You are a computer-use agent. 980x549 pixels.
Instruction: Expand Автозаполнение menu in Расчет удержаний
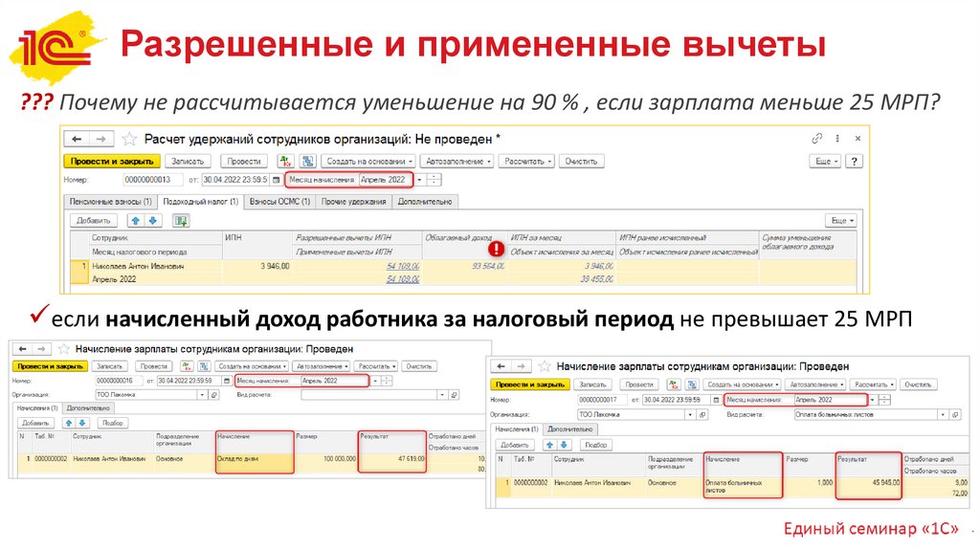pyautogui.click(x=457, y=161)
